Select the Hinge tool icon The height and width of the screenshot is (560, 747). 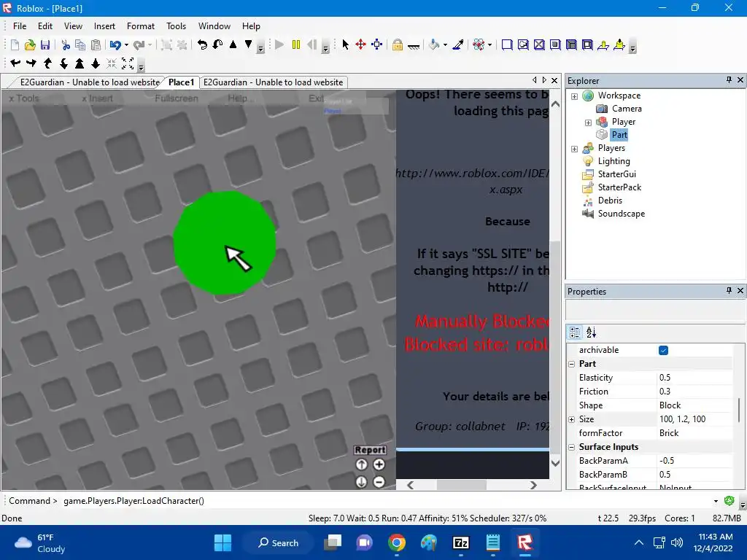(603, 44)
